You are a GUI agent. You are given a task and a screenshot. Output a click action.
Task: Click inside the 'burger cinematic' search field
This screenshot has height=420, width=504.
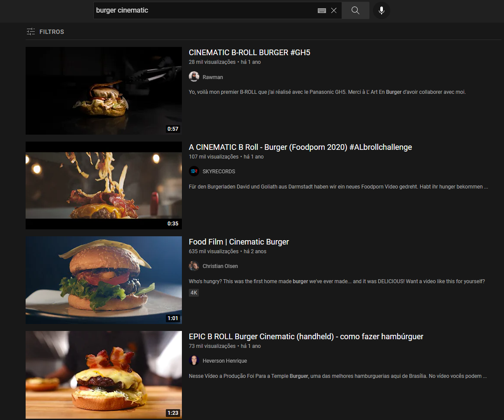(204, 10)
